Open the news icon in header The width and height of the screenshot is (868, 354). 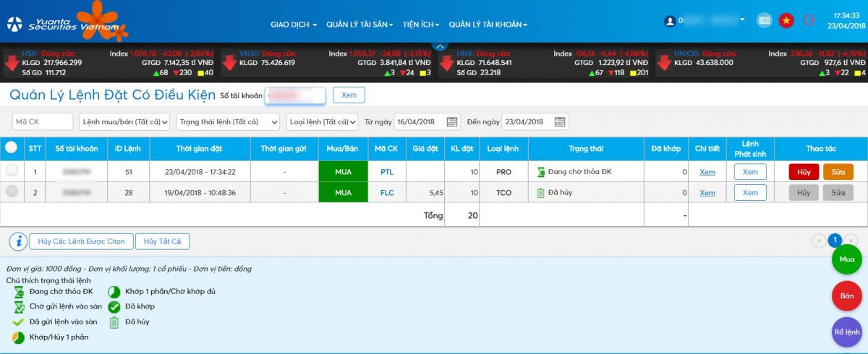click(x=764, y=21)
